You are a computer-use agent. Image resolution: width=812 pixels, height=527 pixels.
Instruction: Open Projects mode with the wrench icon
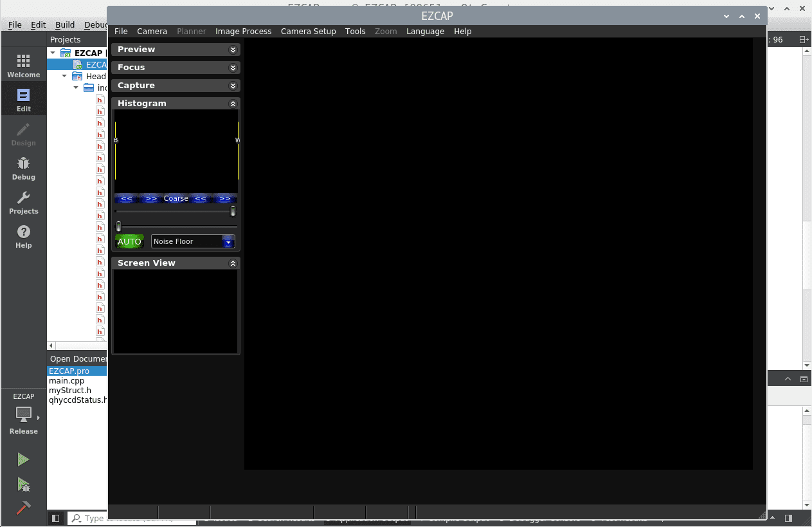[x=23, y=202]
